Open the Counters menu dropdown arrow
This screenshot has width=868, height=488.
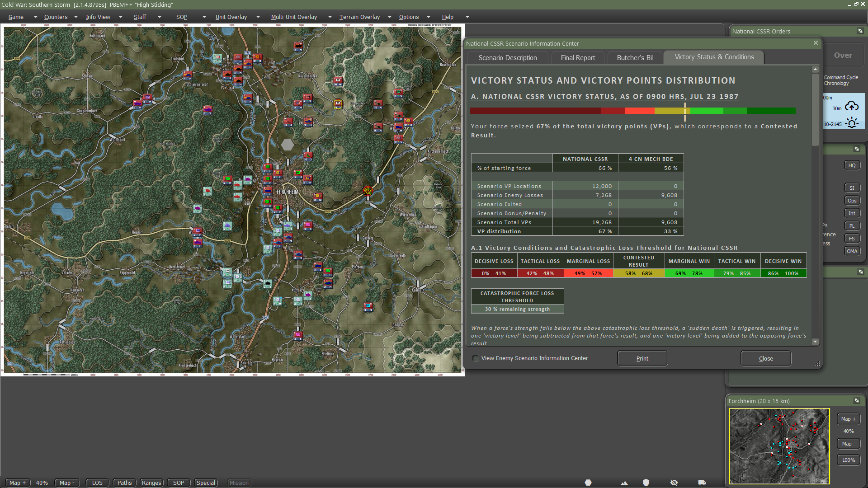coord(75,17)
